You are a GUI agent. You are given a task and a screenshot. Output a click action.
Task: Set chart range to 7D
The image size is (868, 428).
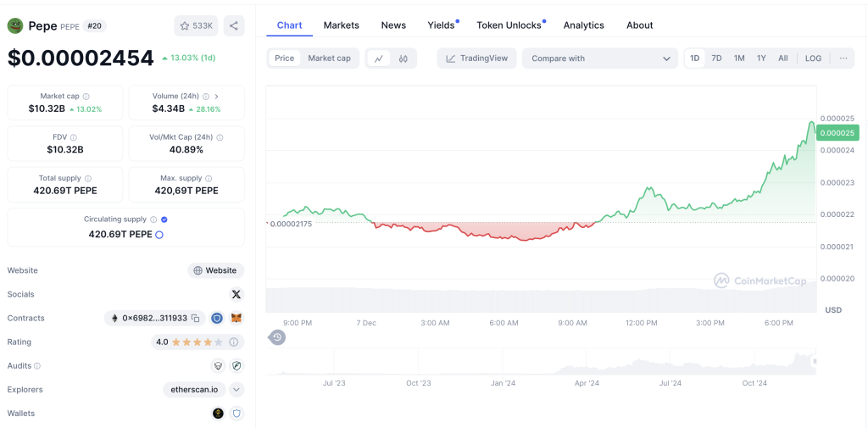click(x=716, y=58)
